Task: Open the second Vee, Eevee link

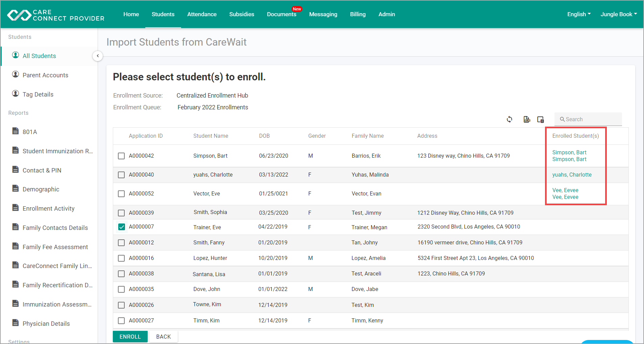Action: coord(565,197)
